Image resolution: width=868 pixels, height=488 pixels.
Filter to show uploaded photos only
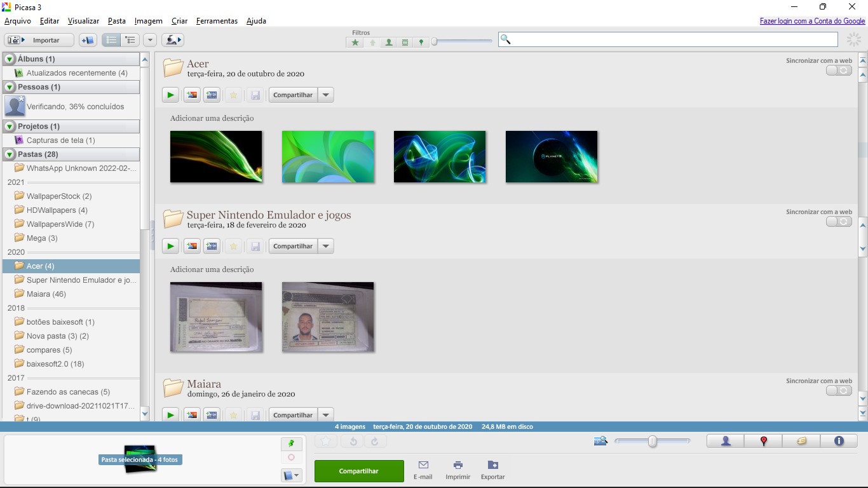372,43
